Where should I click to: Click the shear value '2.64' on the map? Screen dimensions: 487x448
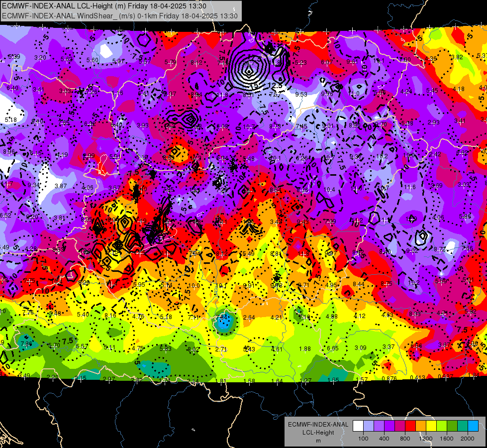click(249, 318)
